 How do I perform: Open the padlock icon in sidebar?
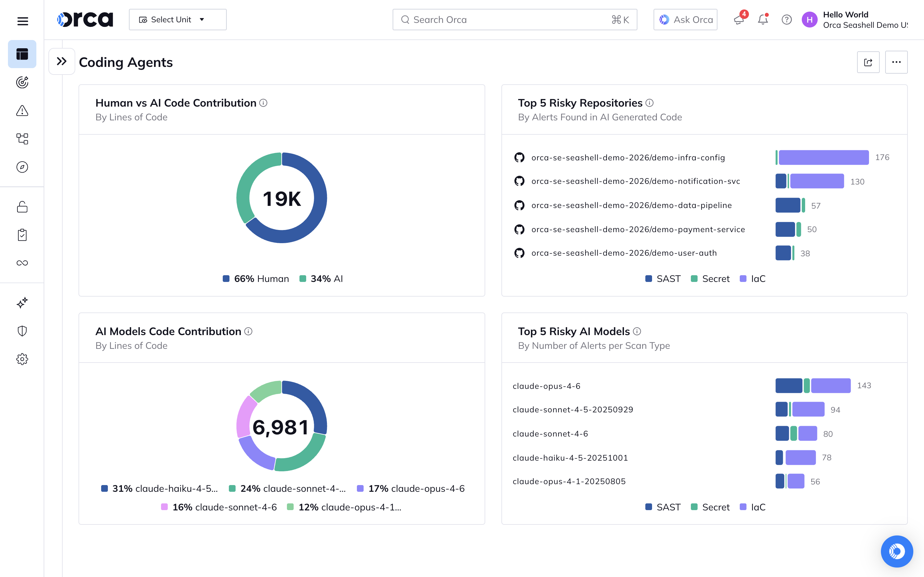point(22,207)
